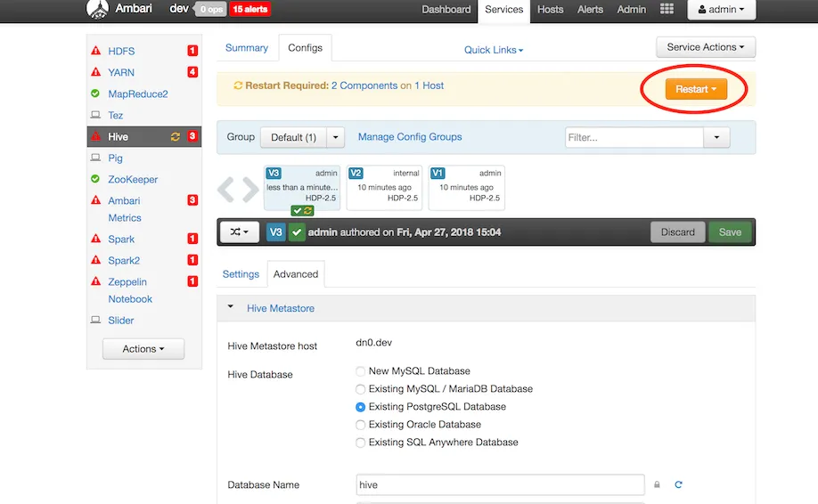This screenshot has height=504, width=818.
Task: Click the Spark2 red alert triangle icon
Action: tap(95, 260)
